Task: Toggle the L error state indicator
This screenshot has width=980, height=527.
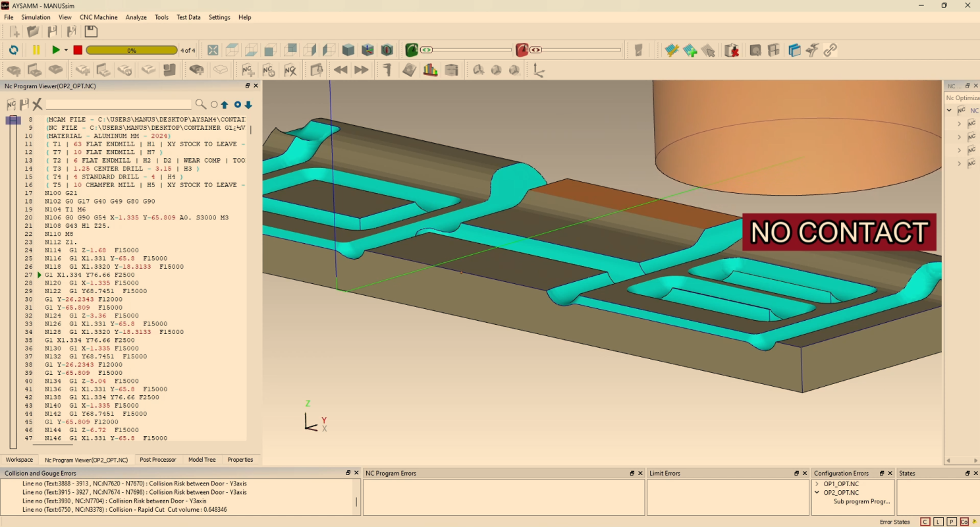Action: point(939,522)
